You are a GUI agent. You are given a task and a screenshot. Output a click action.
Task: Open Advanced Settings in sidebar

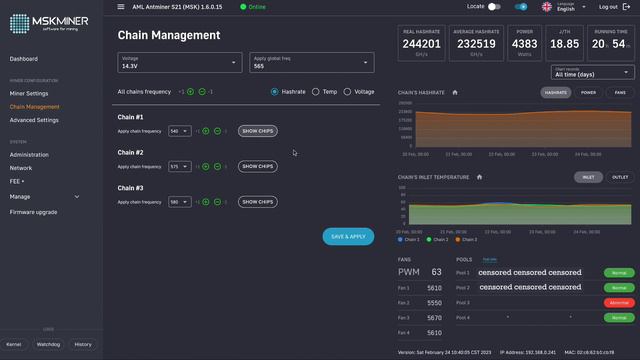pyautogui.click(x=34, y=120)
